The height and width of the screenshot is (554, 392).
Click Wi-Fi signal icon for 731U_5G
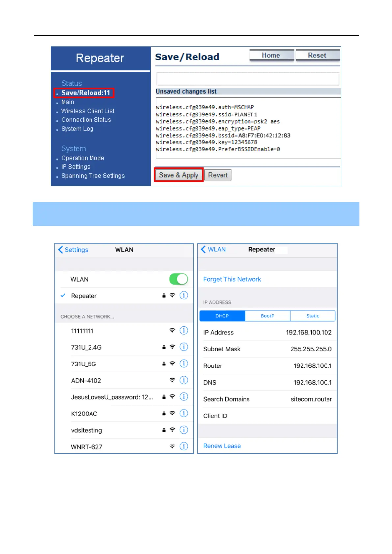click(172, 364)
